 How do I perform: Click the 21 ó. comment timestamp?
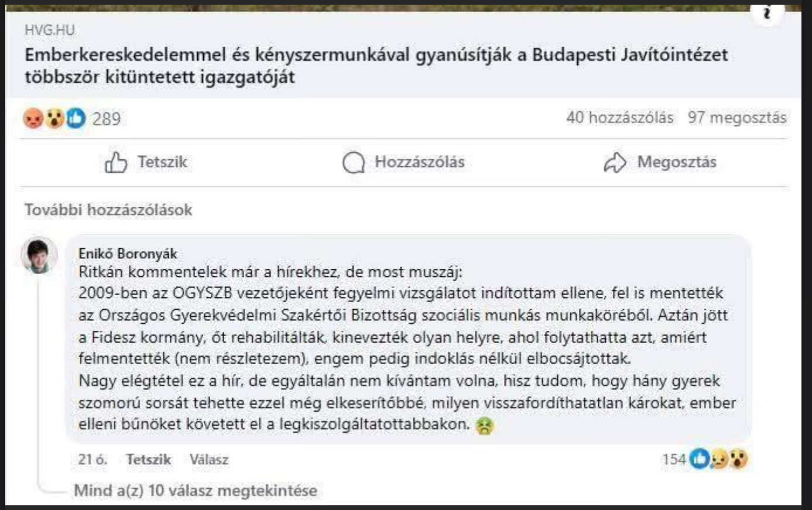92,460
